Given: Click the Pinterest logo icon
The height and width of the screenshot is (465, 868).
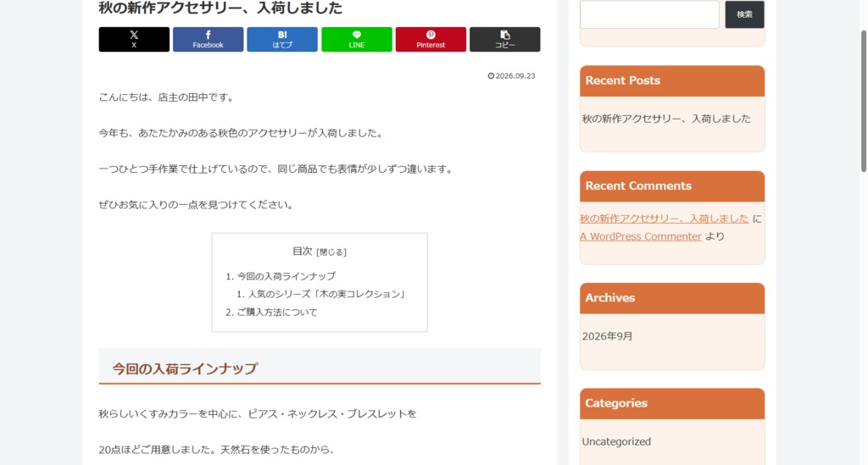Looking at the screenshot, I should 431,35.
